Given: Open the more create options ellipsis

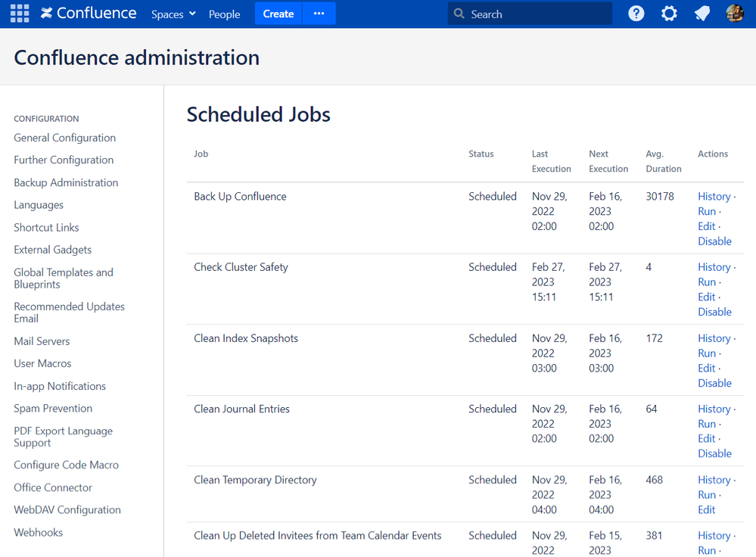Looking at the screenshot, I should point(319,14).
